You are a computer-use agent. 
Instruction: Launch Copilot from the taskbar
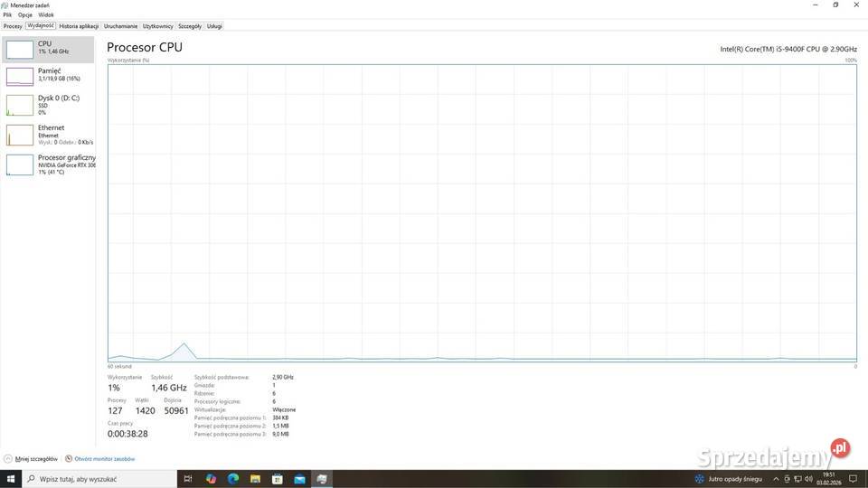coord(211,479)
